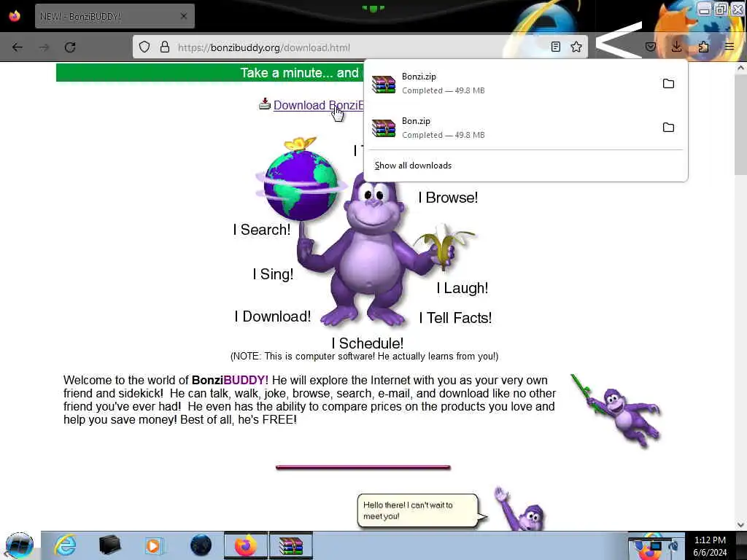Switch to the Firefox taskbar button
The height and width of the screenshot is (560, 747).
245,545
